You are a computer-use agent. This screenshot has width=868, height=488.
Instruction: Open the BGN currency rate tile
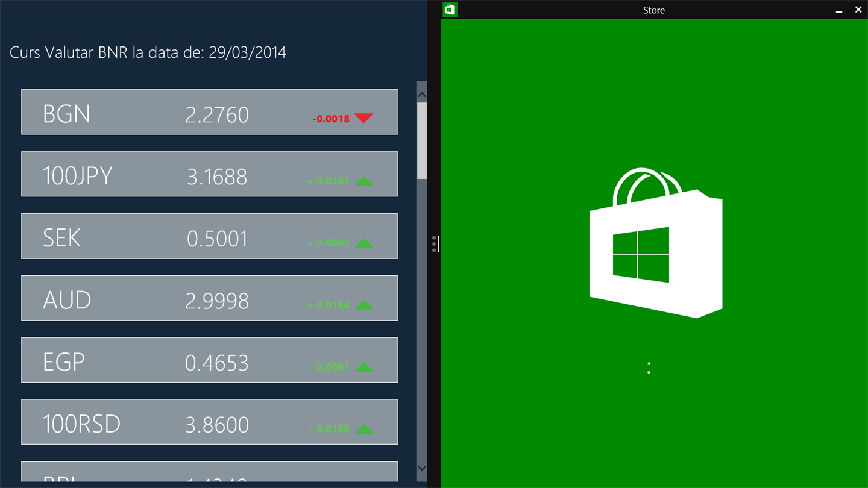pos(210,112)
